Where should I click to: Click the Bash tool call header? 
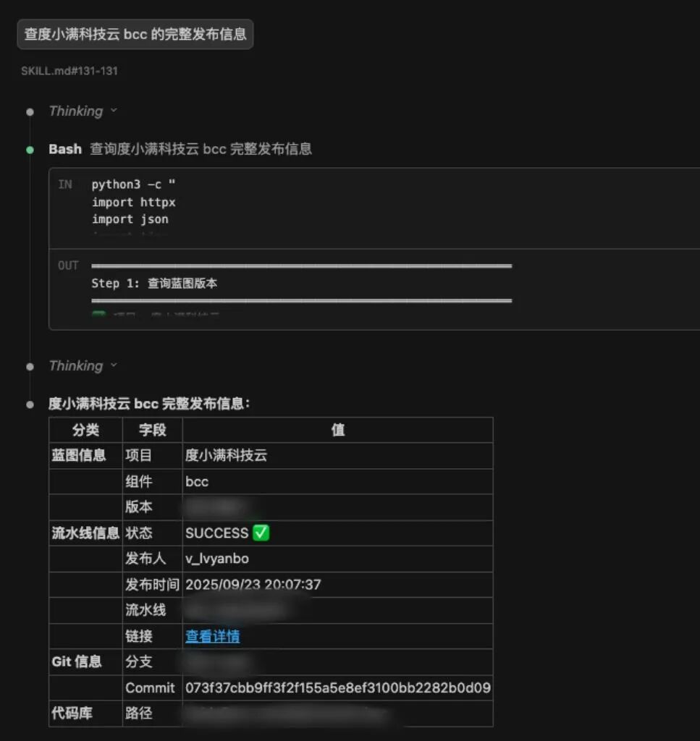(x=180, y=149)
